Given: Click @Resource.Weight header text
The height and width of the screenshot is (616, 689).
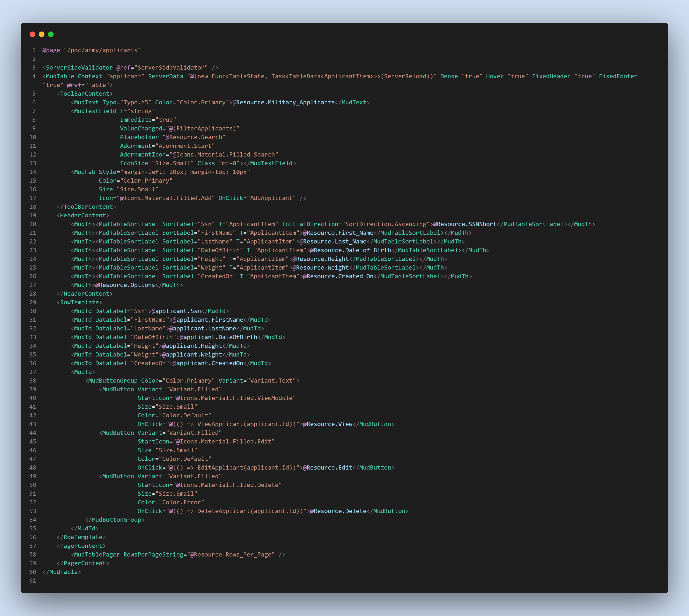Looking at the screenshot, I should point(320,267).
